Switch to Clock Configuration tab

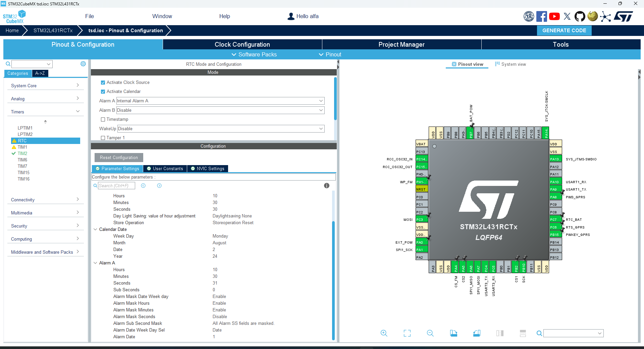pyautogui.click(x=242, y=45)
